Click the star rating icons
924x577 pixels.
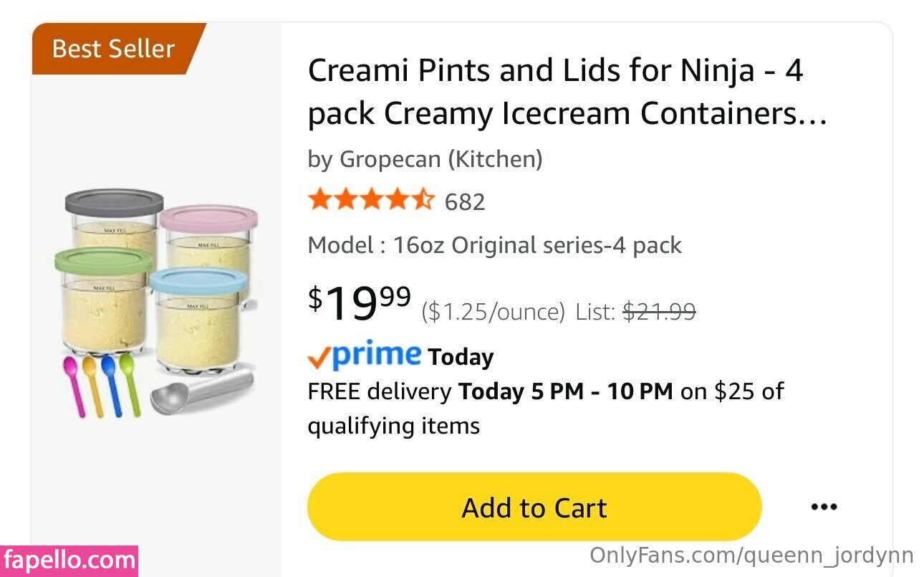370,201
